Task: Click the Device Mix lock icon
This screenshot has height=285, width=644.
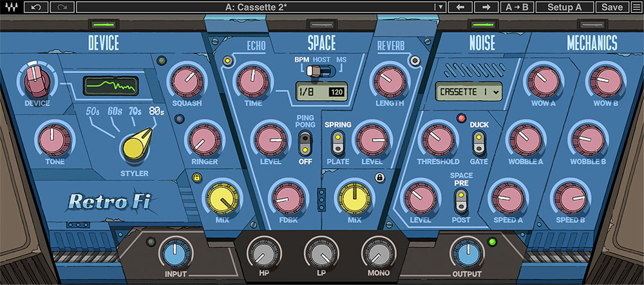Action: (x=196, y=178)
